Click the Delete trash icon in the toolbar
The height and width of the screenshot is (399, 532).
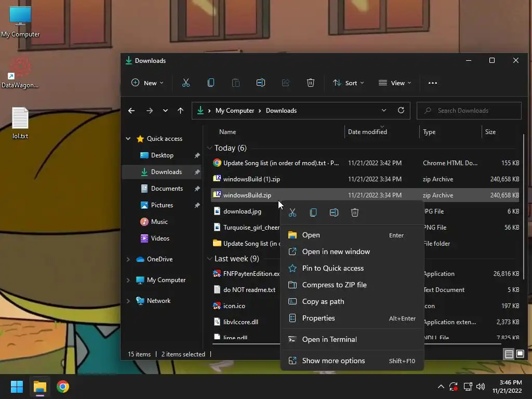311,83
